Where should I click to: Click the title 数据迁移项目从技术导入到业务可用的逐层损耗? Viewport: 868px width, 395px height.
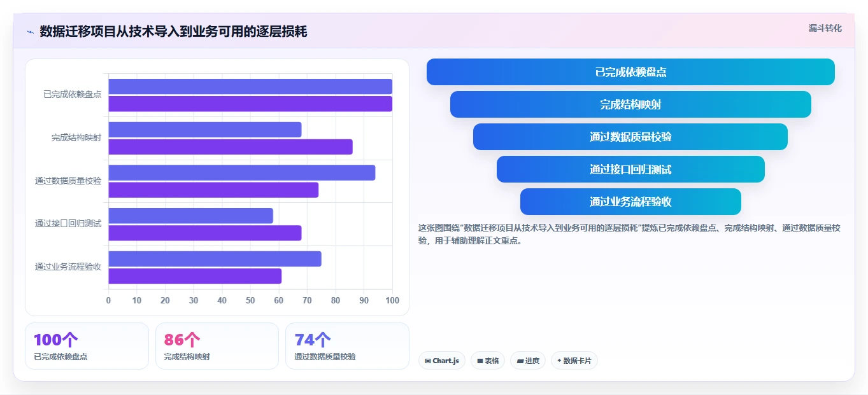pyautogui.click(x=173, y=31)
